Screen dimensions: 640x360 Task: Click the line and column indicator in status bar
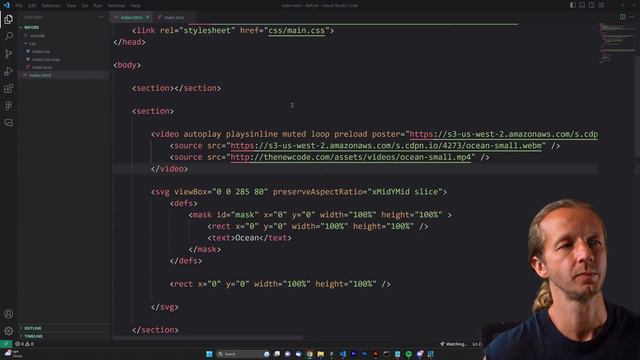tap(476, 344)
